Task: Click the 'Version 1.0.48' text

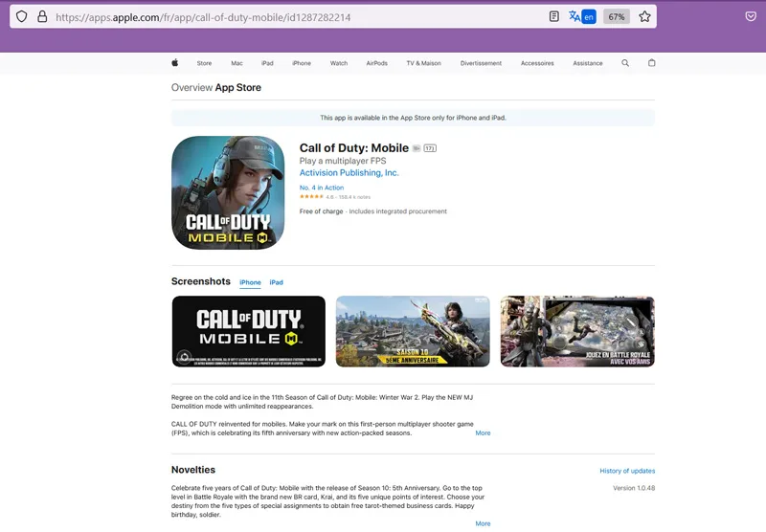Action: pyautogui.click(x=634, y=488)
